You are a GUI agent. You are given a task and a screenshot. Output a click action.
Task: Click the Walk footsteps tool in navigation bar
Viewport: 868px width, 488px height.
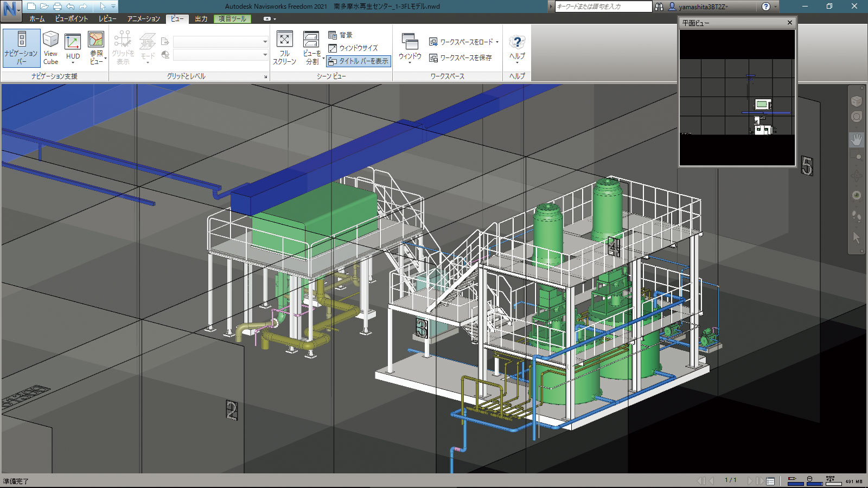(x=856, y=216)
